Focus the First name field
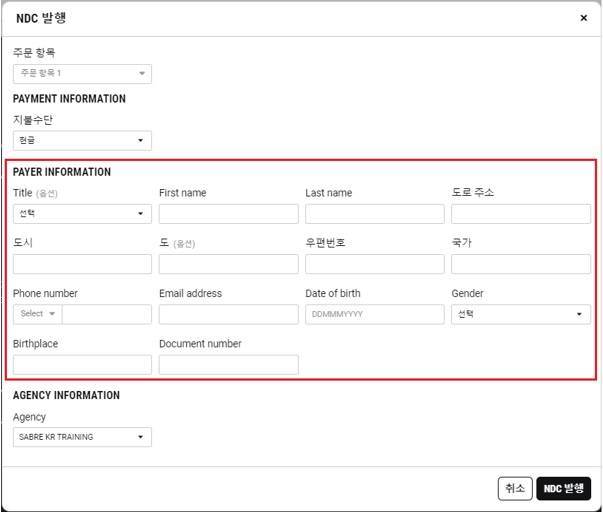The image size is (603, 512). tap(228, 214)
